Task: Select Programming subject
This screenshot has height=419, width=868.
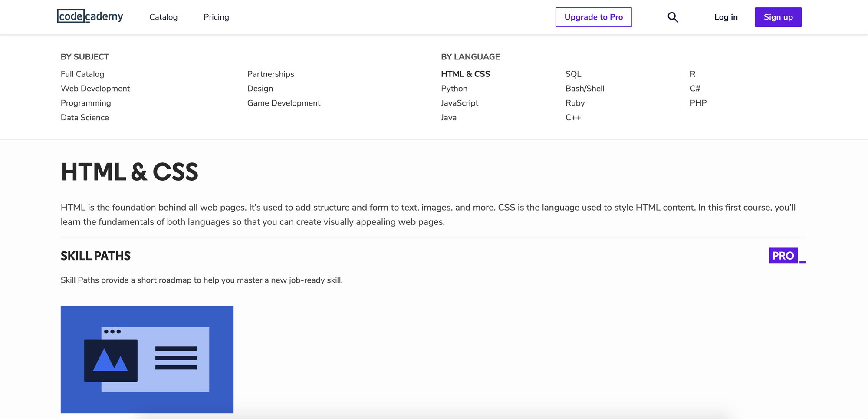Action: (x=86, y=103)
